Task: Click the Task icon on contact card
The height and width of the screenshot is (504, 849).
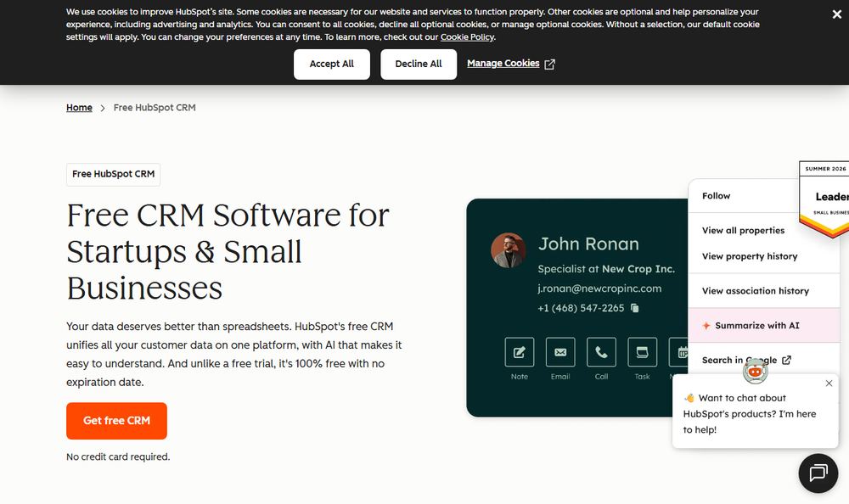Action: (x=642, y=352)
